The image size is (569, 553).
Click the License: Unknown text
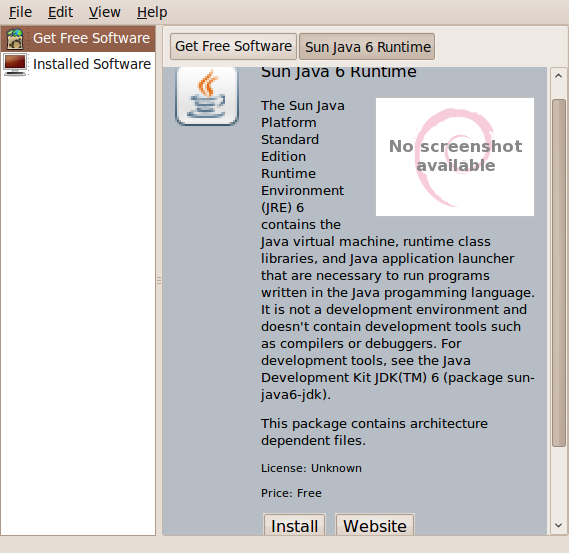[x=311, y=468]
